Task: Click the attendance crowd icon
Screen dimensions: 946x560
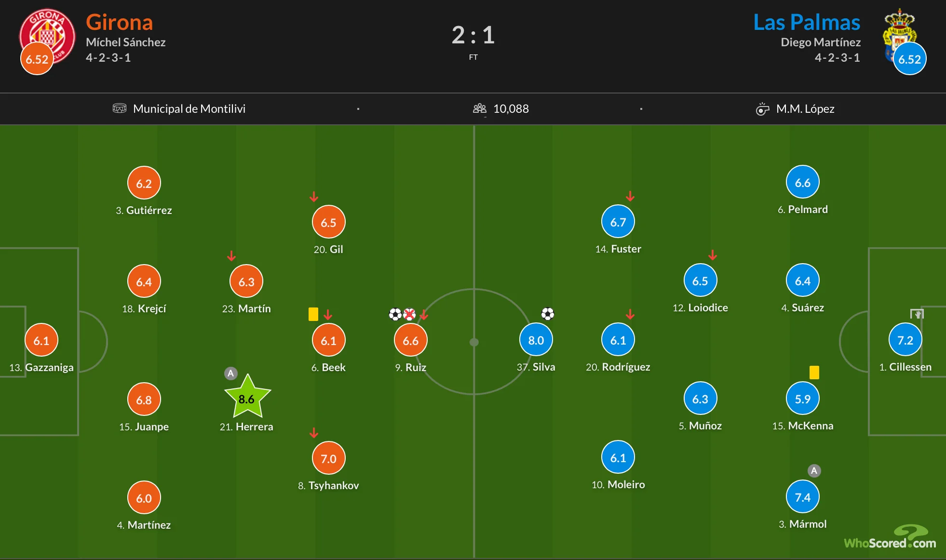Action: (x=479, y=108)
